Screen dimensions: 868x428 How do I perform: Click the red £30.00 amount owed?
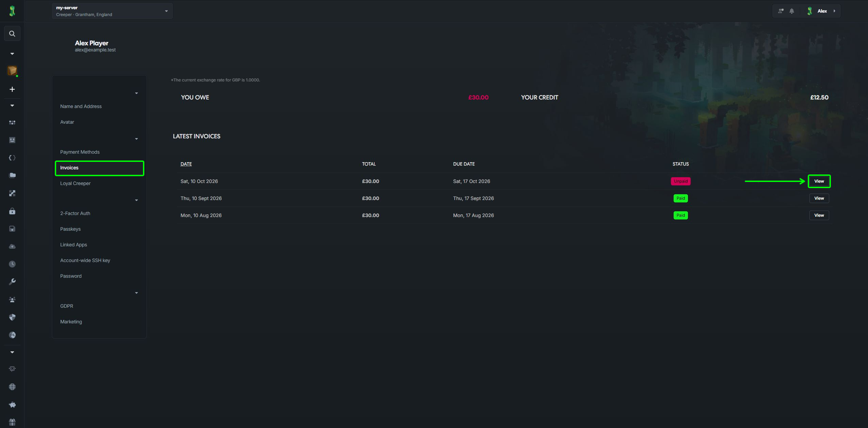[x=478, y=97]
